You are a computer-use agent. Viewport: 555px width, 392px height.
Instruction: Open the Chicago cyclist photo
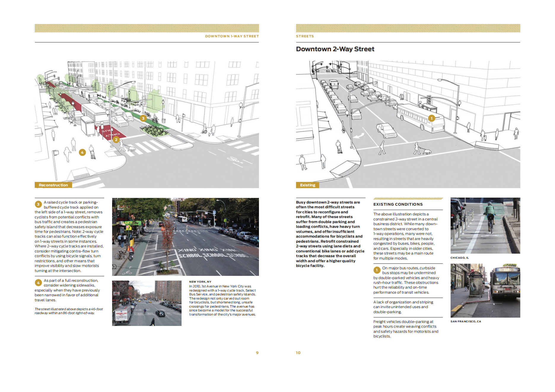coord(485,225)
